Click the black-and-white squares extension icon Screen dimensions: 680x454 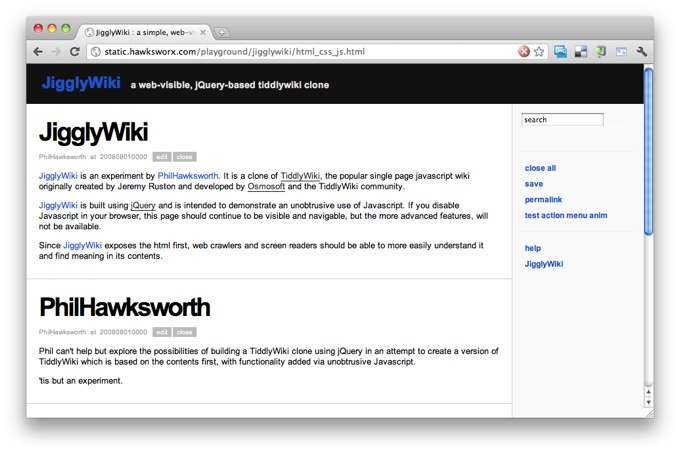point(581,52)
